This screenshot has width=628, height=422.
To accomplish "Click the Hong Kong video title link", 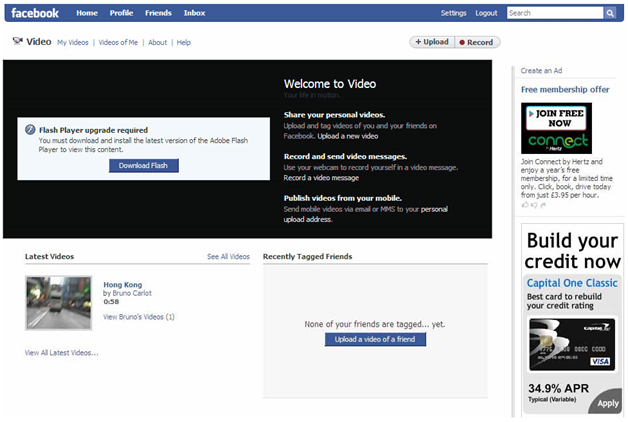I will 123,285.
